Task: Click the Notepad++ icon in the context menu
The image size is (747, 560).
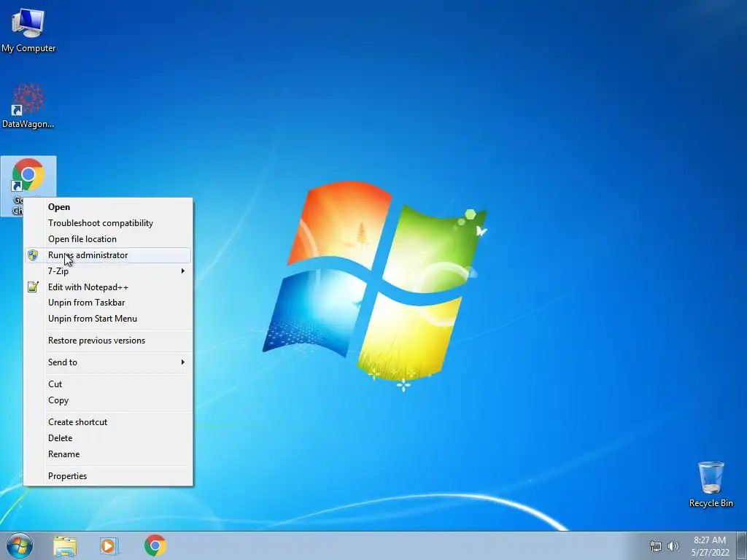Action: tap(33, 287)
